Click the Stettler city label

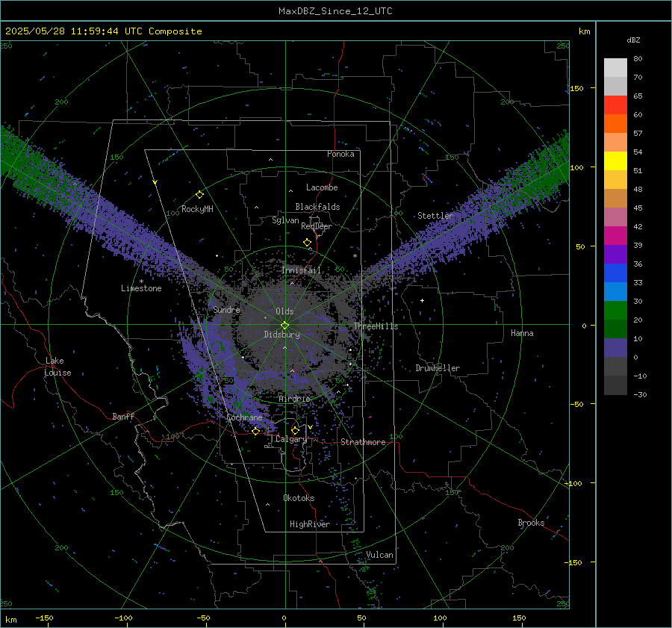435,216
